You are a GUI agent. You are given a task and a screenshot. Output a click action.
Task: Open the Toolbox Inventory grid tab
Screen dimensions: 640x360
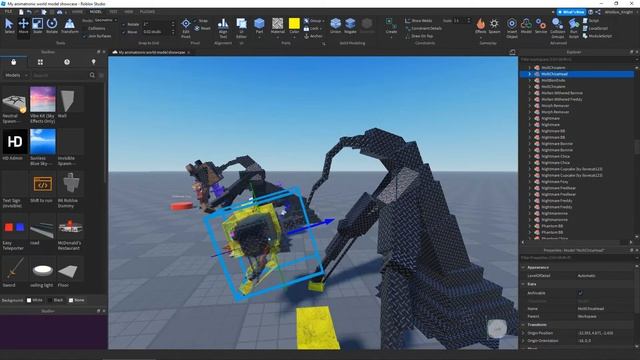pyautogui.click(x=40, y=62)
